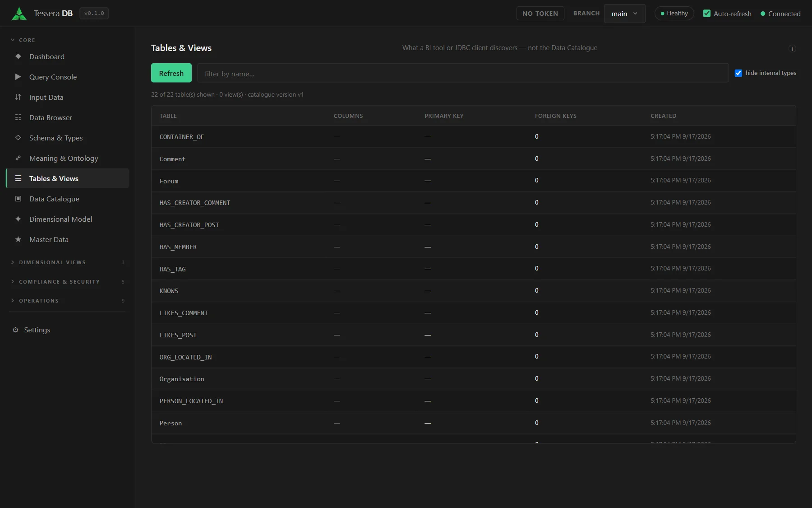Select the LIKES_POST table row

click(473, 335)
